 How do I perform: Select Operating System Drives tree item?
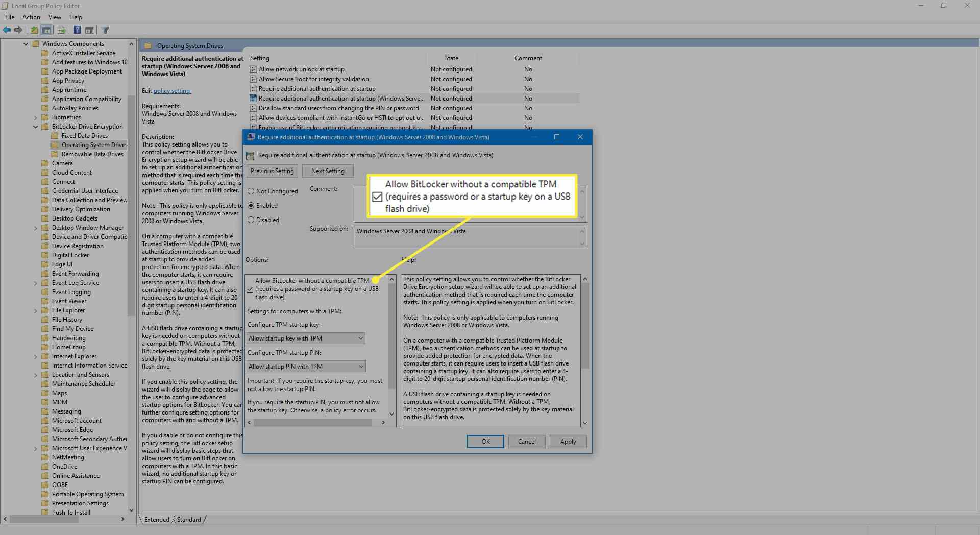94,145
